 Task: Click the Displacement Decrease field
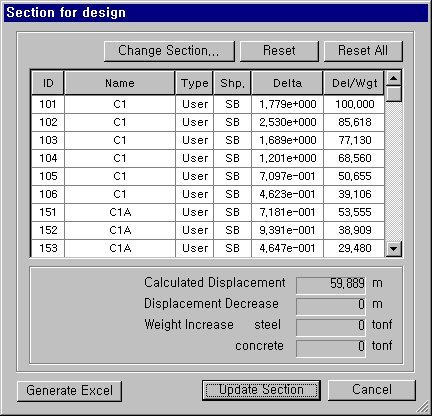pos(331,306)
